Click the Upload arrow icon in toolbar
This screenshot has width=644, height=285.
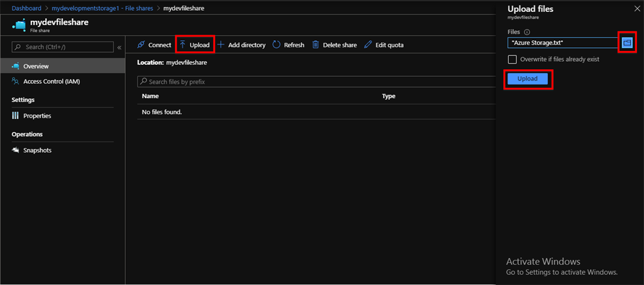183,45
